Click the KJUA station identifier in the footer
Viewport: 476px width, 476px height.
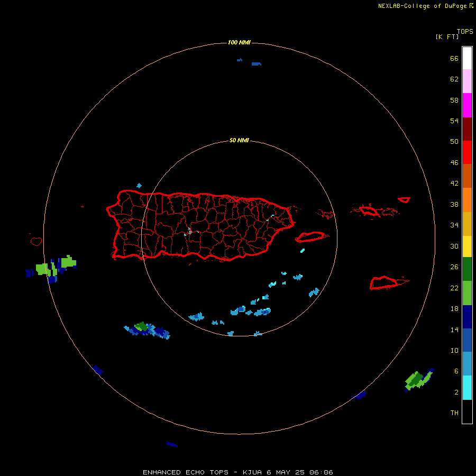[252, 472]
